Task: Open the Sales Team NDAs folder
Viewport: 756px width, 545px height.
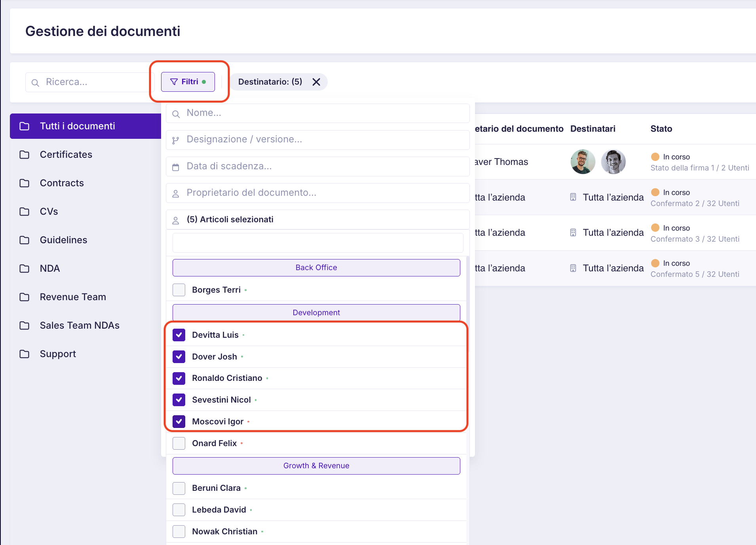Action: coord(80,325)
